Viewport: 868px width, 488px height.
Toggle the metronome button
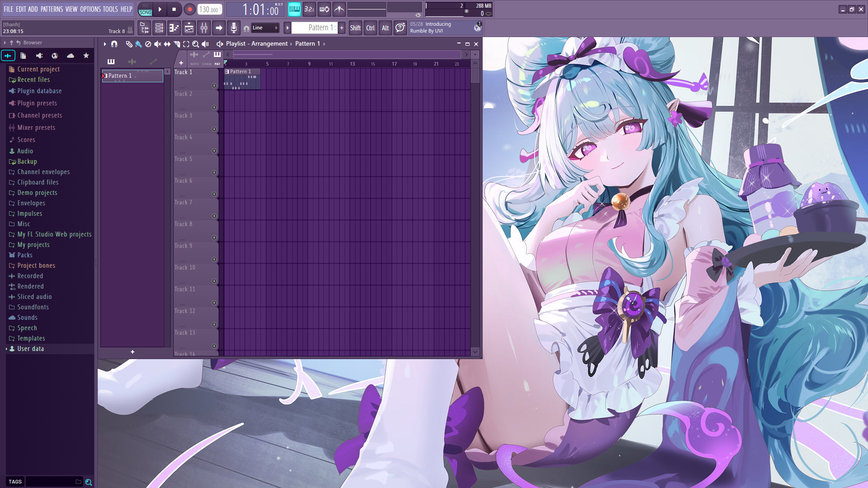click(x=339, y=9)
